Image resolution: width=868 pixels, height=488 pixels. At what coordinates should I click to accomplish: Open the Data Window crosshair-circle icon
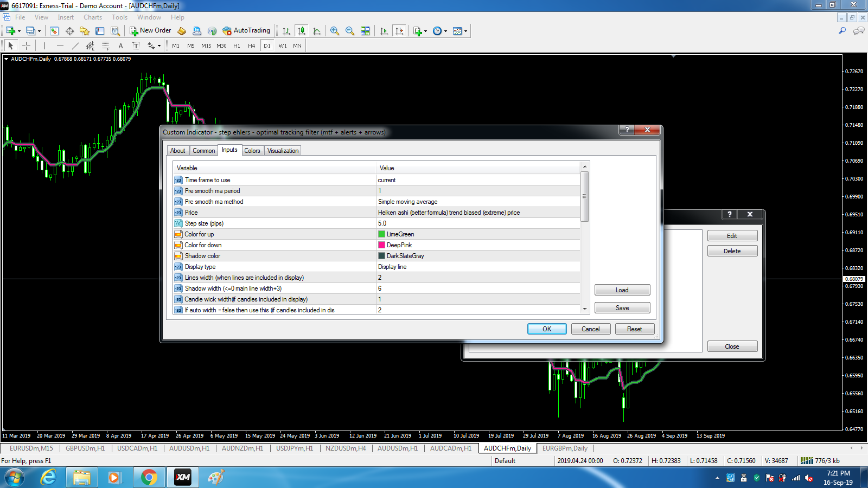[69, 31]
